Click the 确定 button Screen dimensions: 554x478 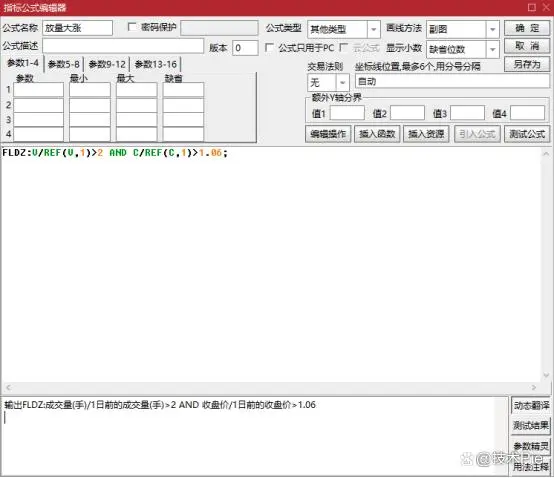527,28
